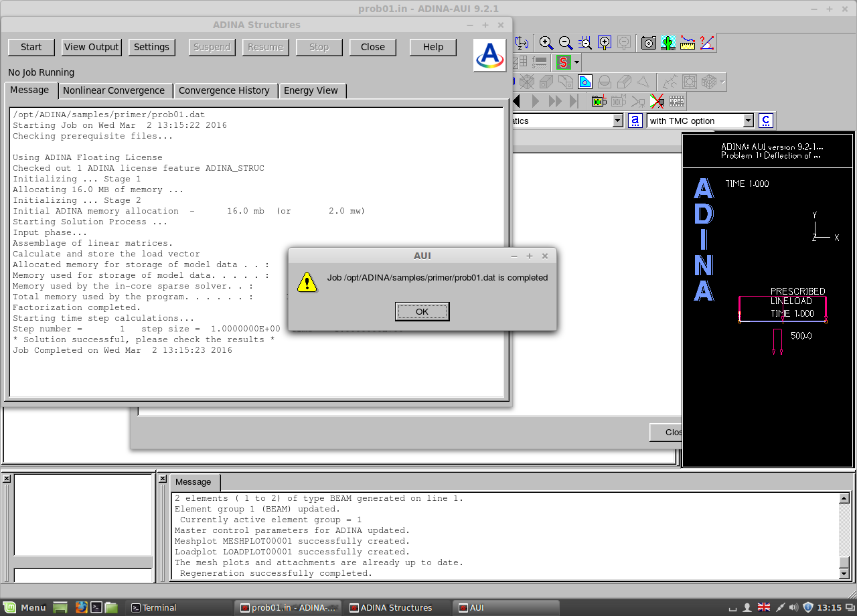This screenshot has width=857, height=616.
Task: Switch to the Nonlinear Convergence tab
Action: tap(114, 90)
